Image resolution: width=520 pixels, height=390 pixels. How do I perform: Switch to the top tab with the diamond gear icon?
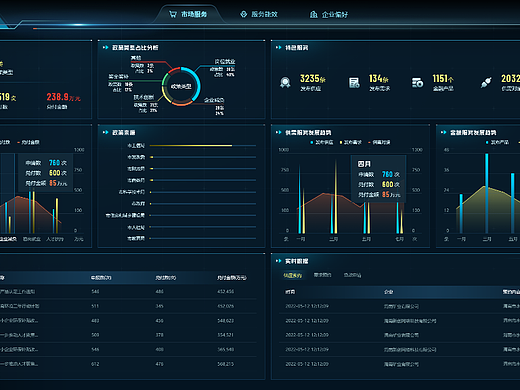coord(259,14)
